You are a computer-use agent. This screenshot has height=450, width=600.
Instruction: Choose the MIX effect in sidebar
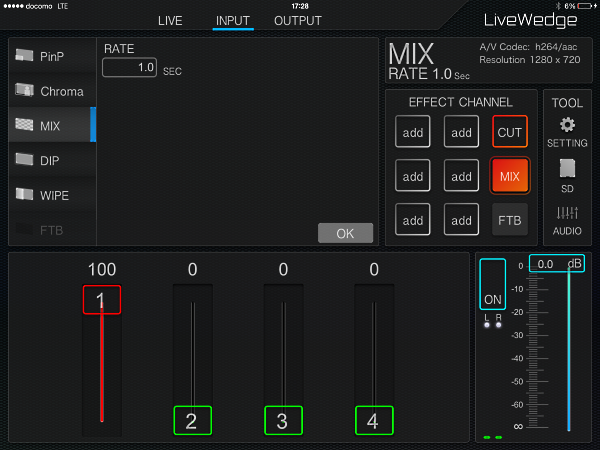pyautogui.click(x=52, y=125)
